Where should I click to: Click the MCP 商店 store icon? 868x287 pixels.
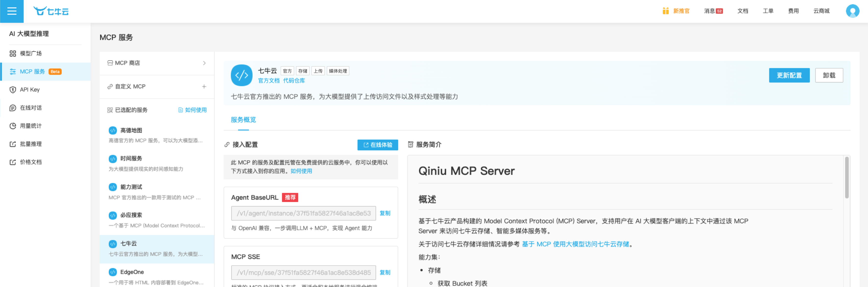[x=110, y=63]
